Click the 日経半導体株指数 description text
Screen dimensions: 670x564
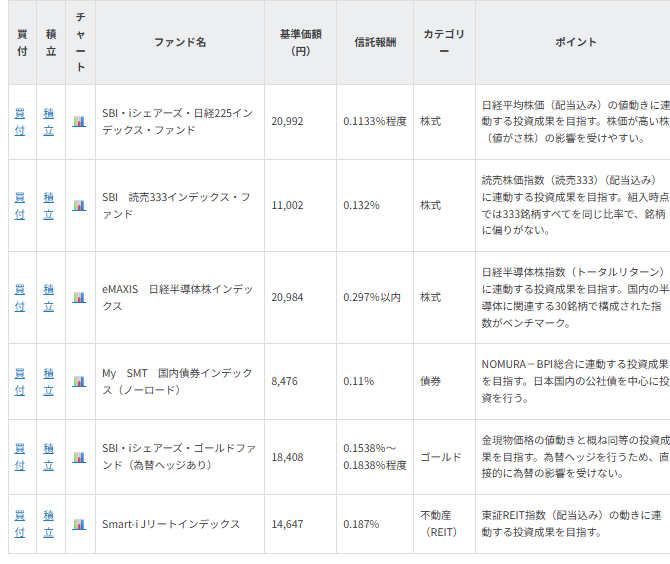[575, 297]
